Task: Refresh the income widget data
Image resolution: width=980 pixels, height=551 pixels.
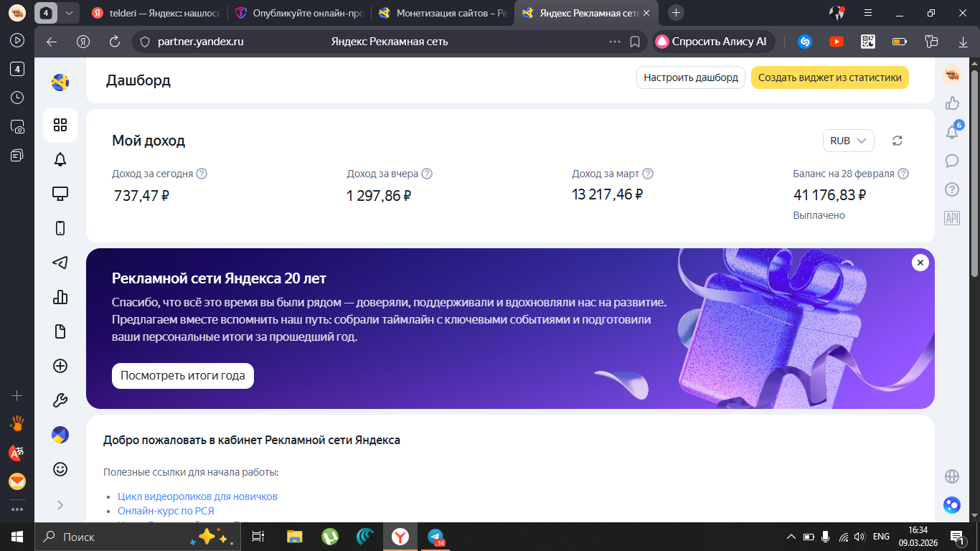Action: [x=897, y=141]
